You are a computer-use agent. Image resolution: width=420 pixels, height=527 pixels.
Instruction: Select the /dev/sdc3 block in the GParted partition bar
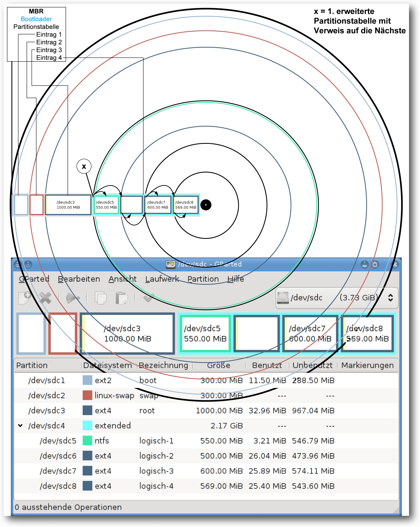[x=127, y=333]
